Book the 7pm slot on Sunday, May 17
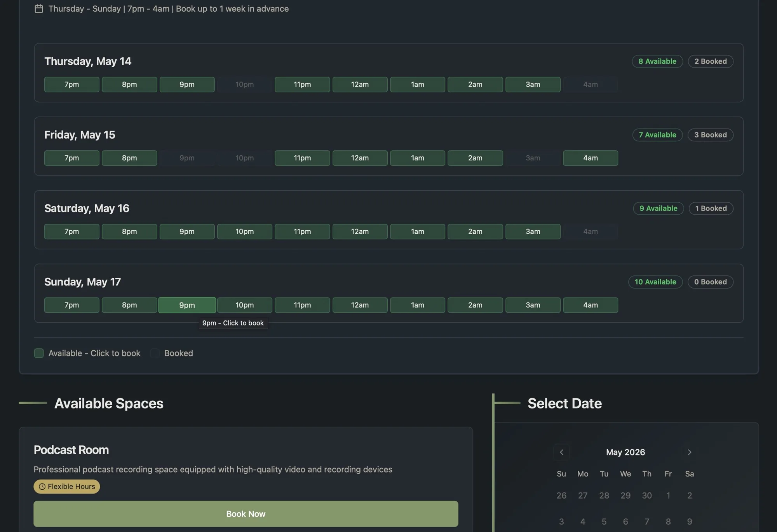The width and height of the screenshot is (777, 532). (72, 305)
